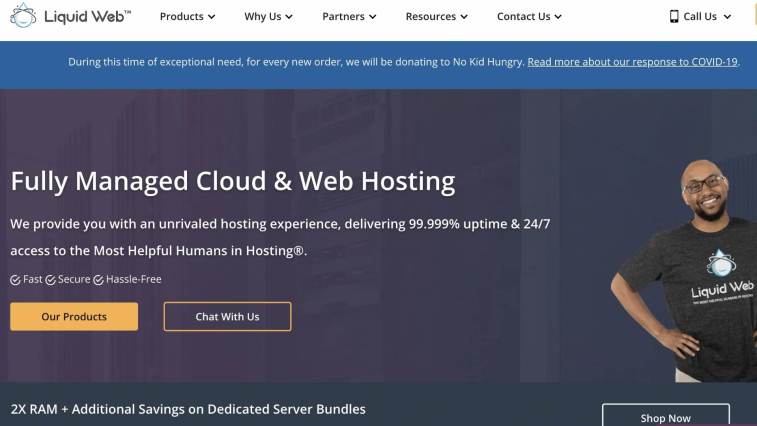Click the Fully Managed Cloud & Web Hosting heading
The width and height of the screenshot is (757, 426).
click(233, 182)
